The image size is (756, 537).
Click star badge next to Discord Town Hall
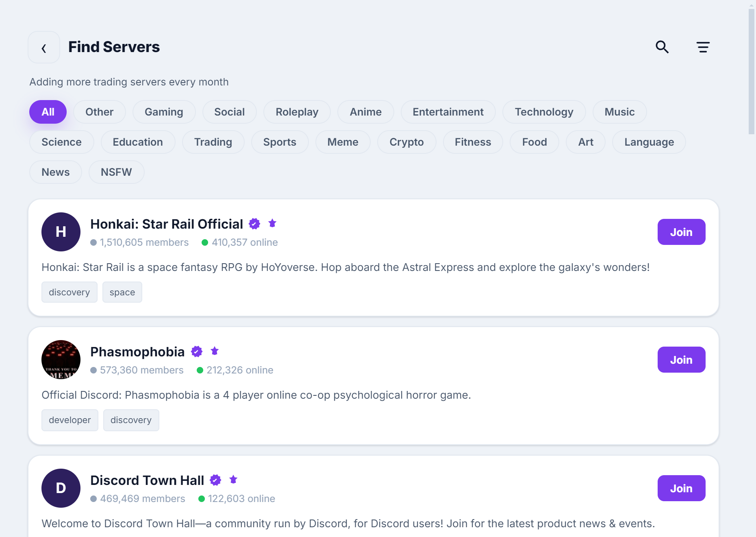(x=233, y=479)
